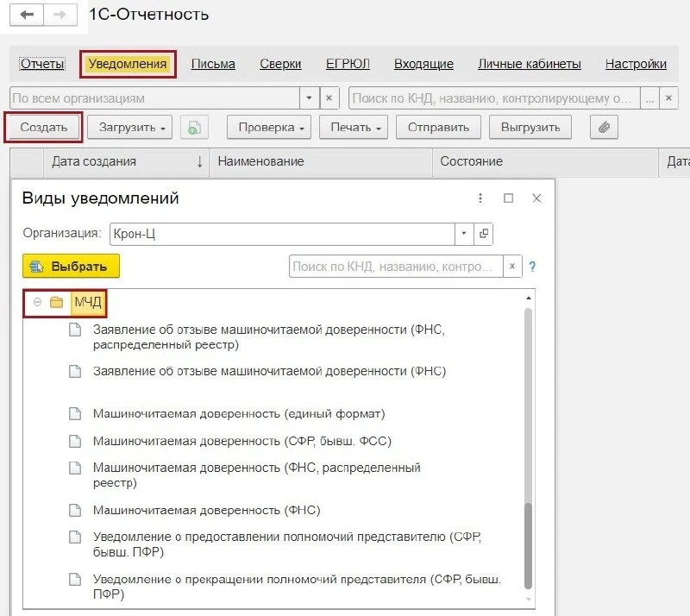Sort by the Дата создания column
This screenshot has width=690, height=616.
click(x=126, y=161)
